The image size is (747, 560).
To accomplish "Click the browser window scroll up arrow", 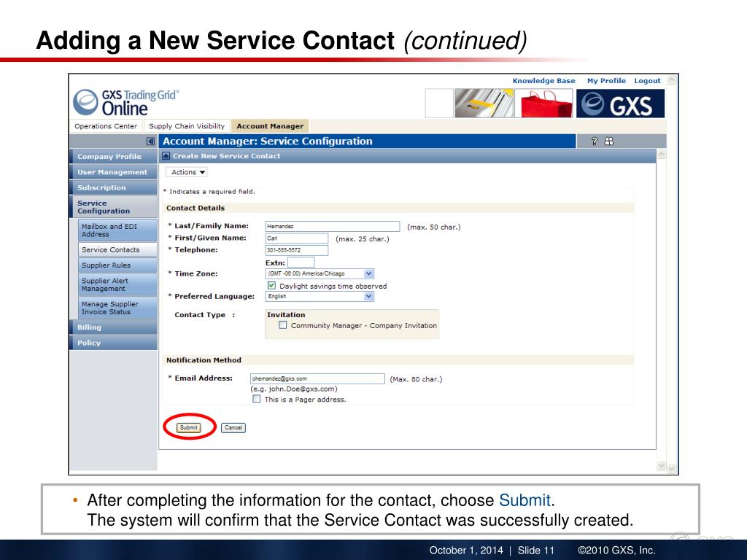I will click(672, 80).
